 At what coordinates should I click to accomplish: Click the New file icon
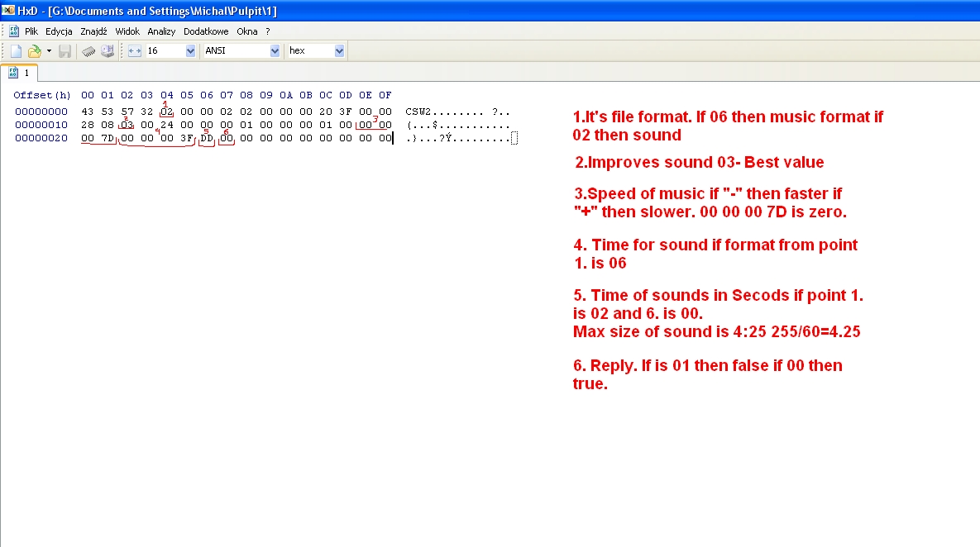(x=16, y=51)
